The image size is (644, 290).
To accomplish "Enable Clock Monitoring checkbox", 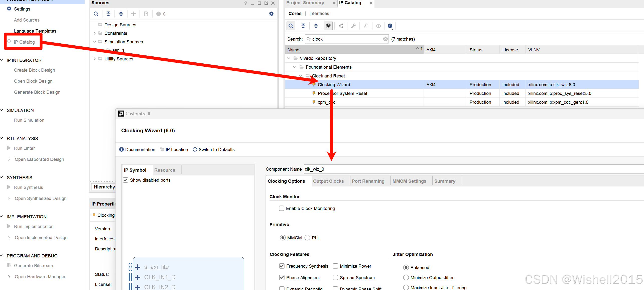I will [282, 208].
